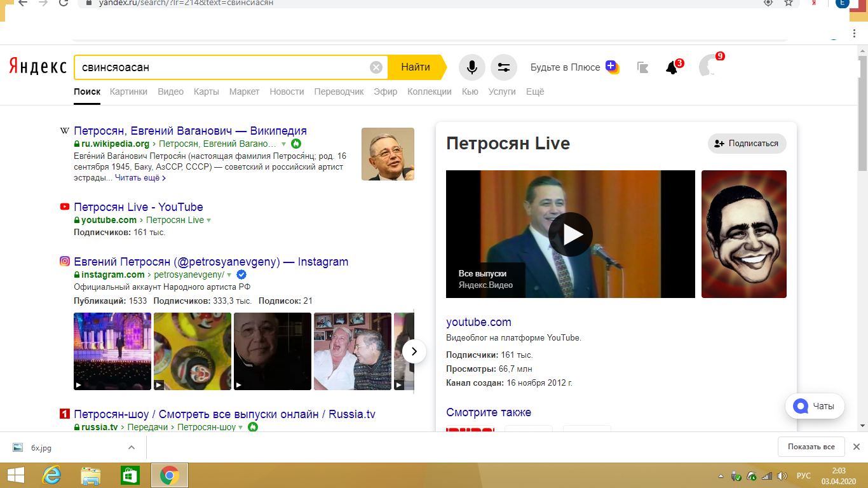Open the Переводчик tab
Screen dimensions: 868x488
(x=339, y=91)
